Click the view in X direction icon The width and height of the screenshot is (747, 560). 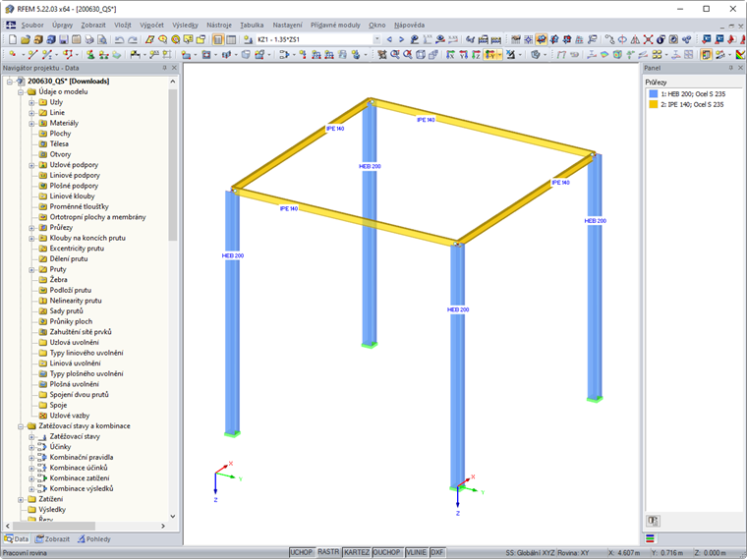pyautogui.click(x=450, y=55)
